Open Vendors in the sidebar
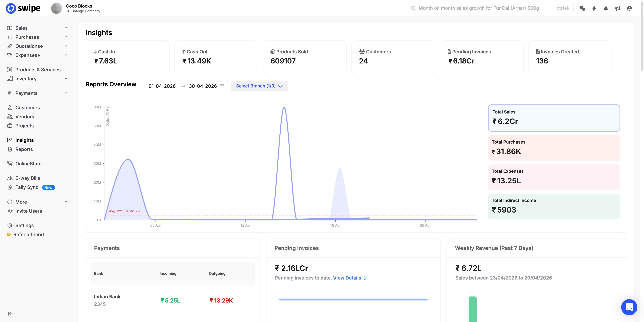The height and width of the screenshot is (322, 644). (x=24, y=117)
